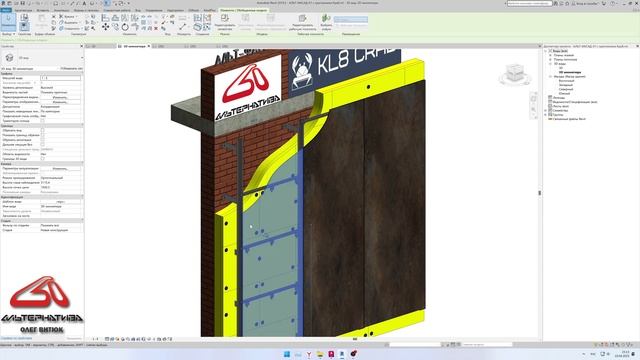Click Edit button for Rendering Settings
The height and width of the screenshot is (360, 640).
(x=60, y=169)
